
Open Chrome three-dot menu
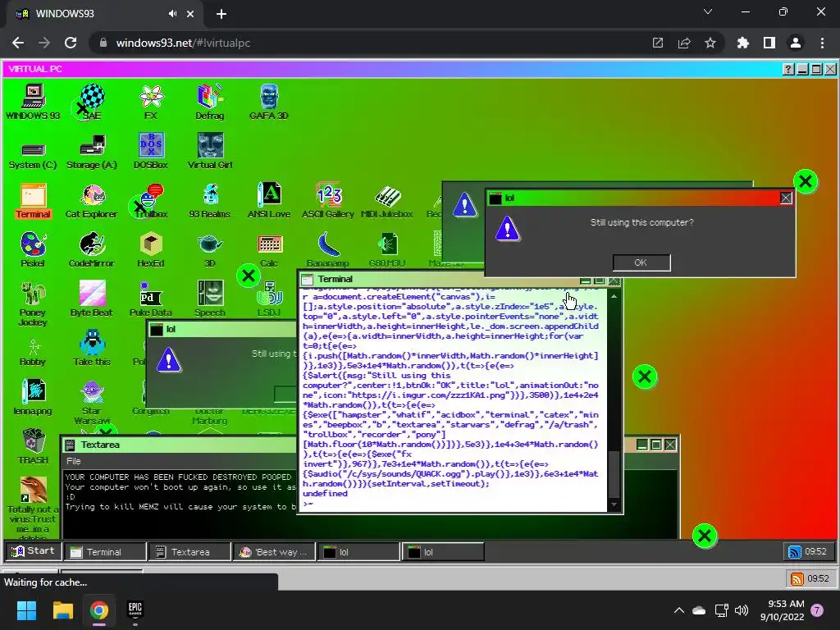pos(822,43)
